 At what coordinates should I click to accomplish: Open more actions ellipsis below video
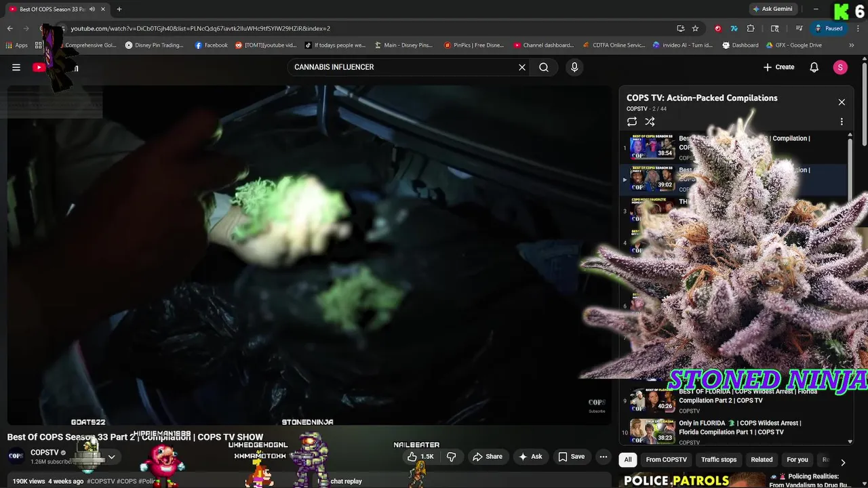(x=604, y=457)
